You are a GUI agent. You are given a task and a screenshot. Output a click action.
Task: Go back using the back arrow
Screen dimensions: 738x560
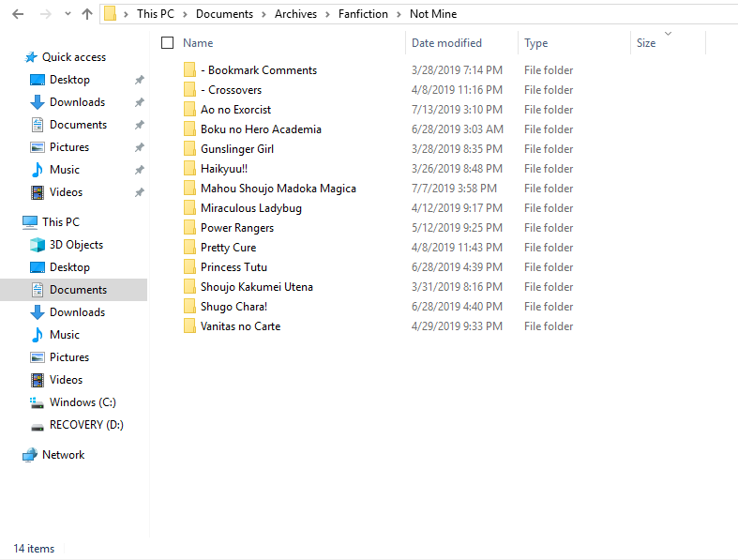coord(18,14)
